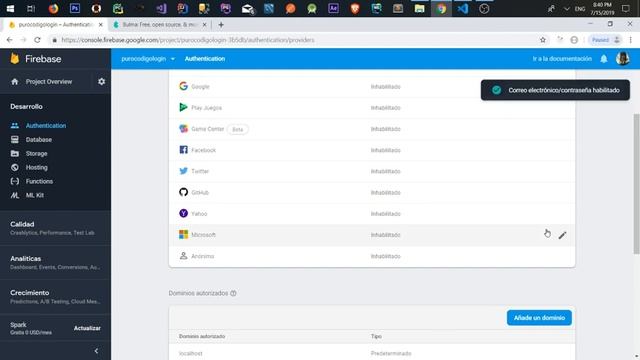
Task: Click the Authentication people icon
Action: (15, 126)
